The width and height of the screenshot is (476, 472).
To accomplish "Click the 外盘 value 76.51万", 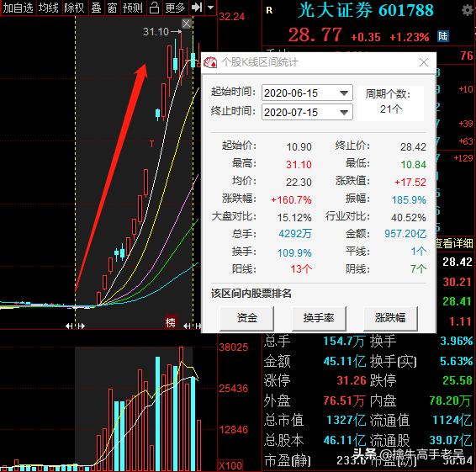I will point(344,400).
